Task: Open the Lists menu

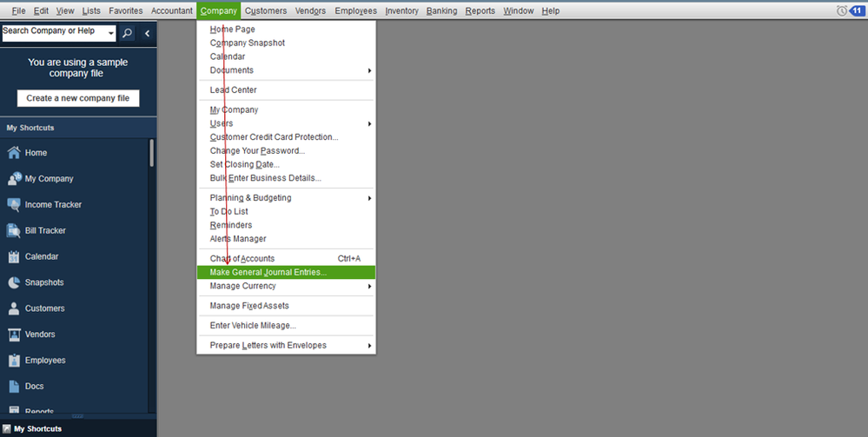Action: click(91, 10)
